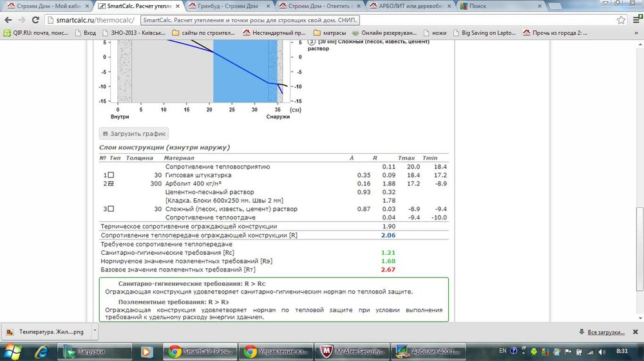Click the masonry type icon for Арболит layer
The height and width of the screenshot is (361, 644).
[110, 183]
